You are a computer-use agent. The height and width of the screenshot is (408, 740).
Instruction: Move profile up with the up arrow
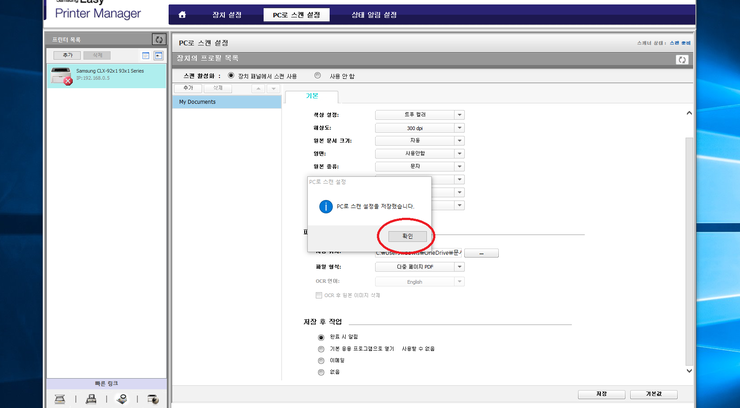(x=258, y=89)
